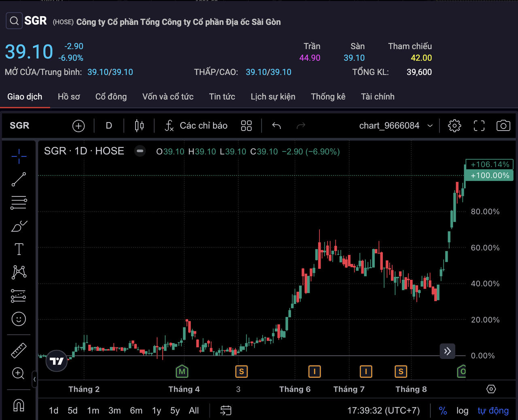The height and width of the screenshot is (420, 518).
Task: Select the brush drawing tool
Action: click(19, 226)
